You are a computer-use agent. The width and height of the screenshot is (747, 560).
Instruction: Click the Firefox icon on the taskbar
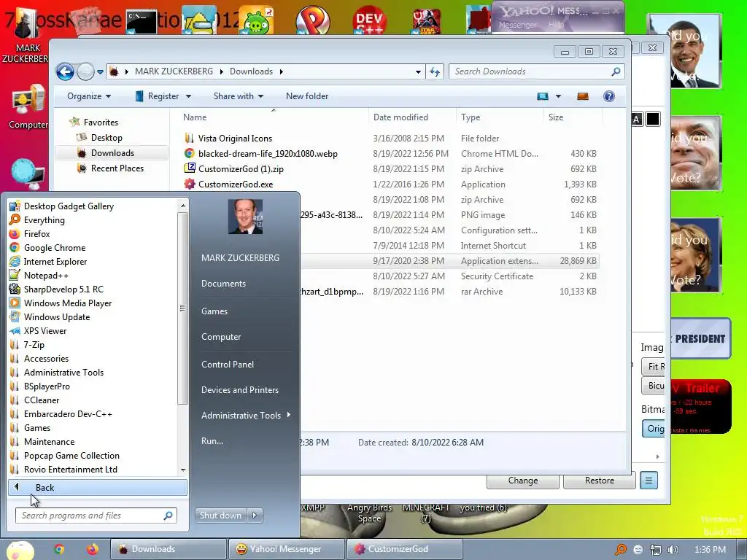(93, 549)
